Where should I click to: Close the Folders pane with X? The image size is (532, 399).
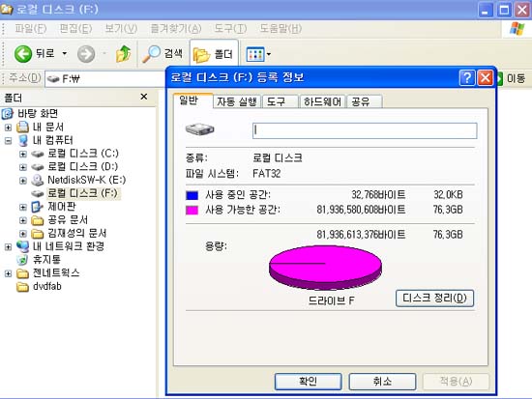[x=144, y=97]
